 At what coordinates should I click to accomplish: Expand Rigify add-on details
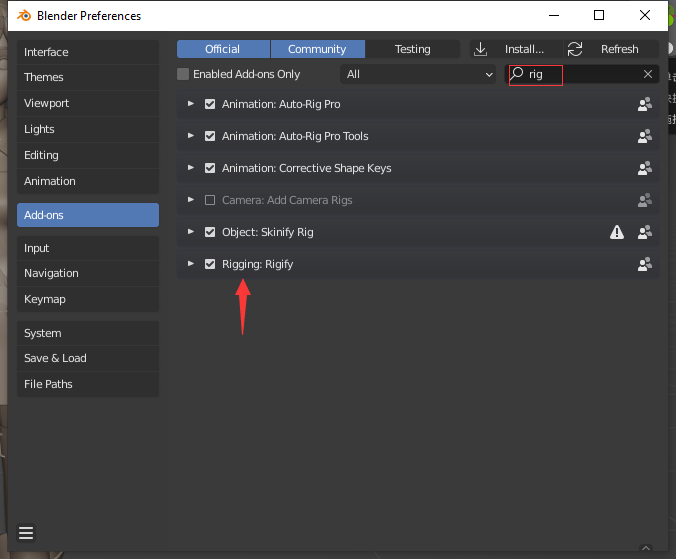(x=191, y=263)
